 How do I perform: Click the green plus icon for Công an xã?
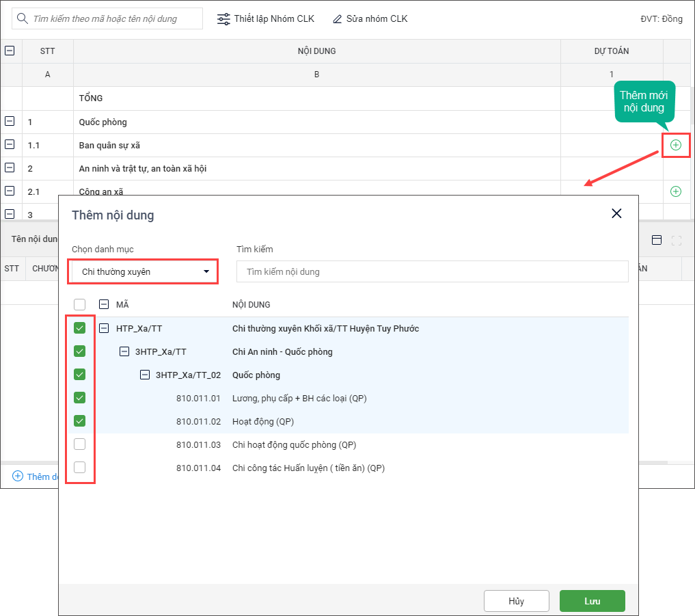[x=676, y=191]
